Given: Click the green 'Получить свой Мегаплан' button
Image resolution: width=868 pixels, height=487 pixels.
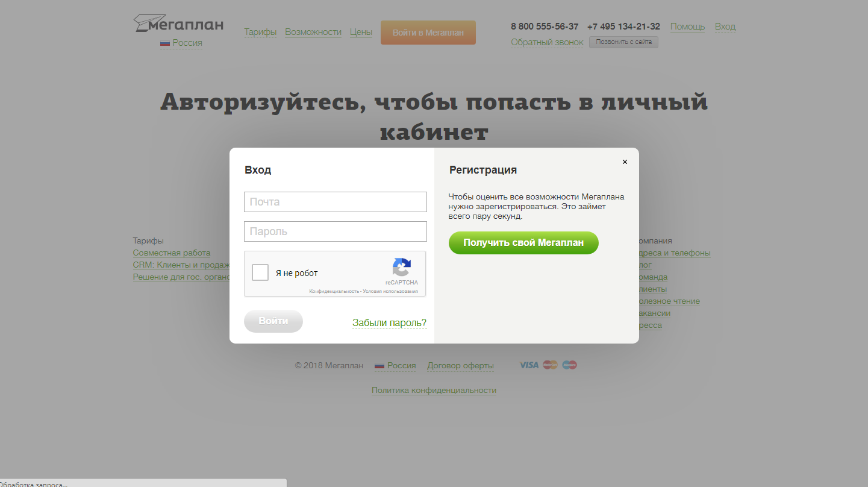Looking at the screenshot, I should click(x=523, y=243).
